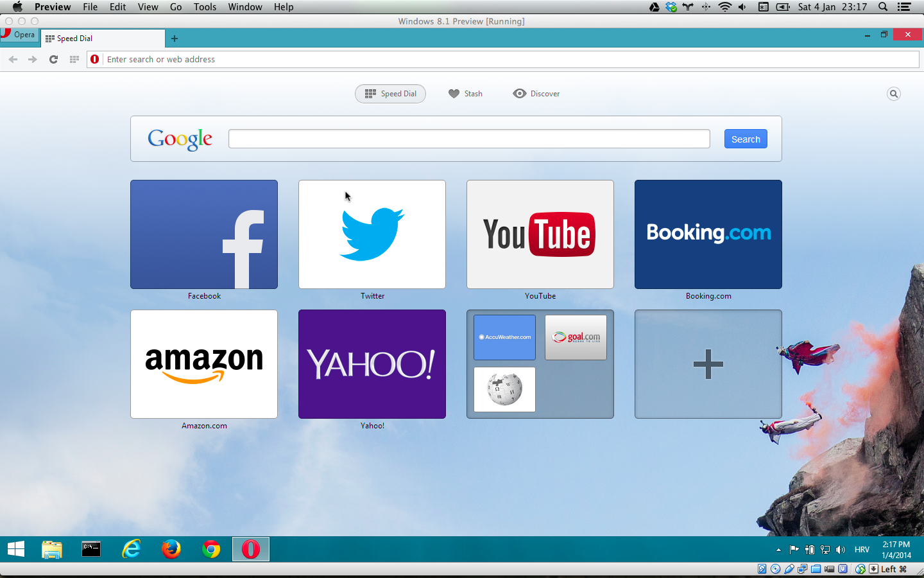
Task: Click the magnifier search icon at right
Action: pos(894,94)
